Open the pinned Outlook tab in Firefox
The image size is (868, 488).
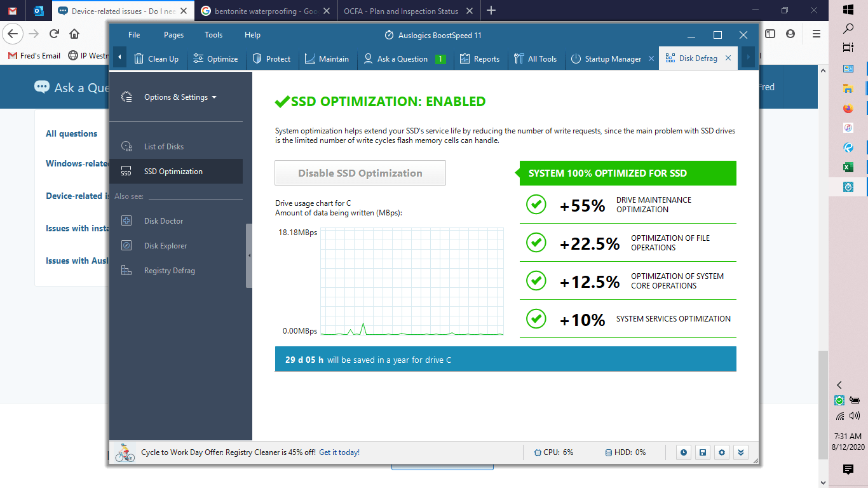(x=39, y=11)
